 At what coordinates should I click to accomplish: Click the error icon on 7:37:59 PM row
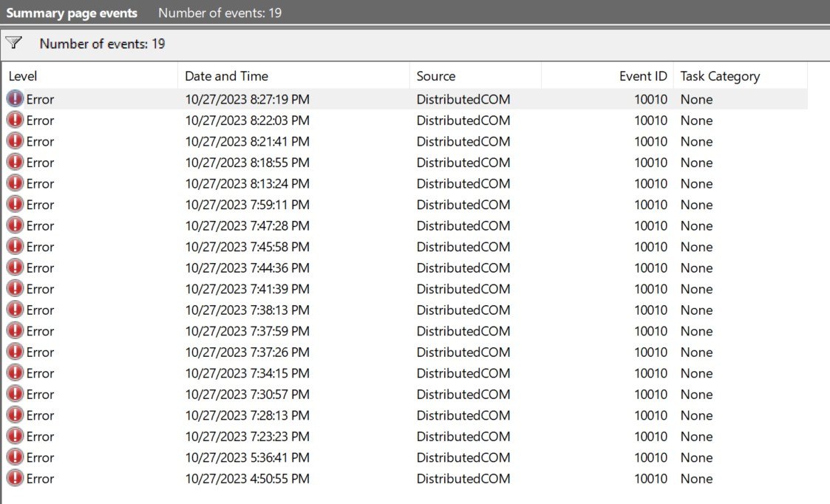[15, 331]
